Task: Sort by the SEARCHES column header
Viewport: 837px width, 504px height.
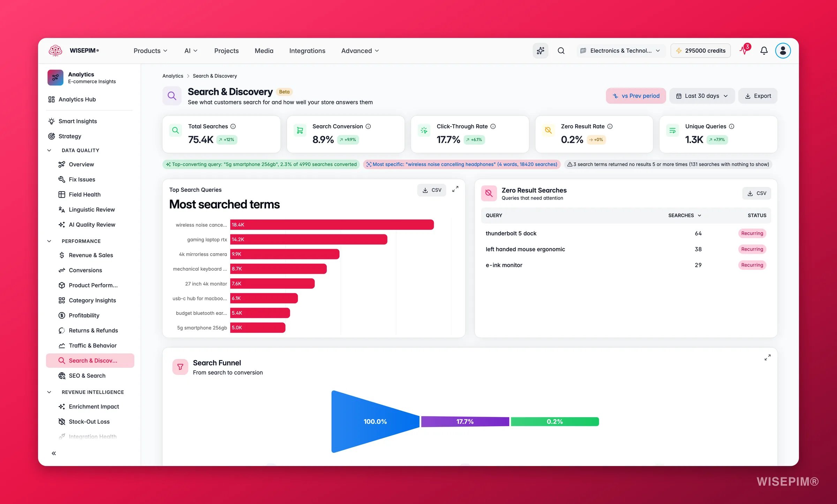Action: pyautogui.click(x=685, y=216)
